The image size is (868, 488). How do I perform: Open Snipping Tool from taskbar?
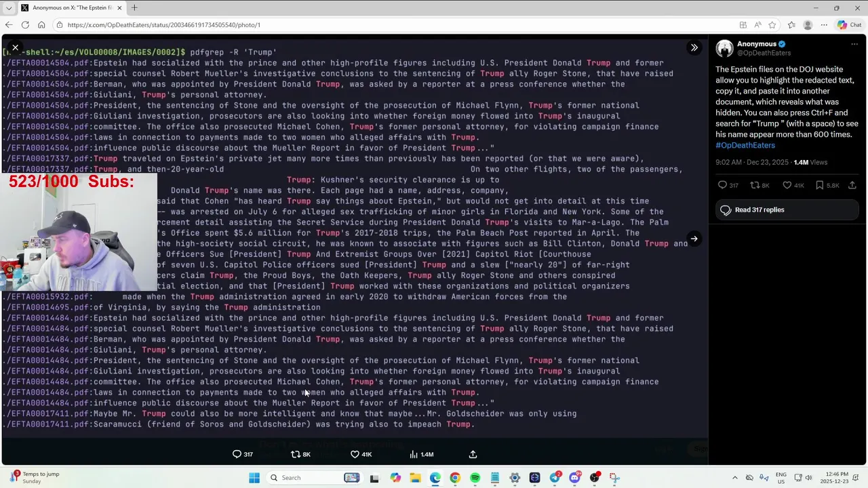coord(614,478)
